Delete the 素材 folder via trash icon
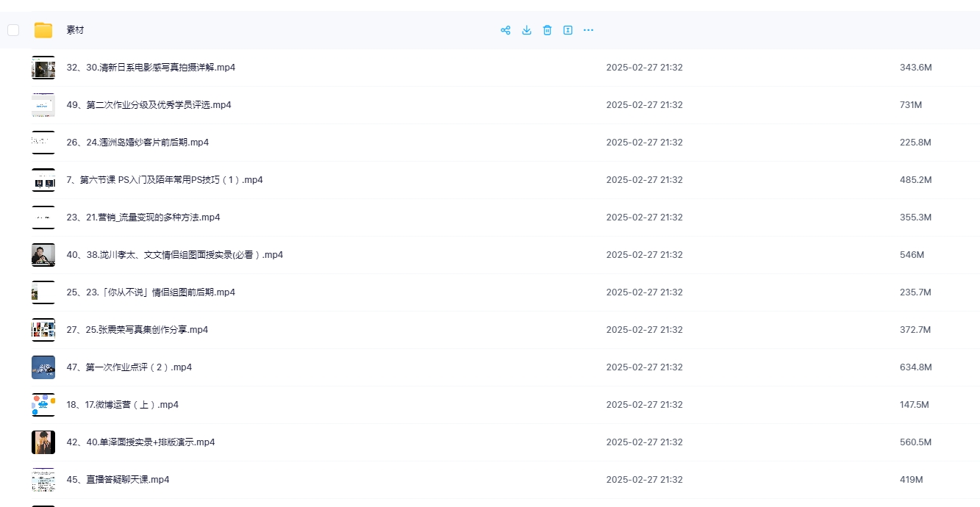Viewport: 980px width, 507px height. 547,30
